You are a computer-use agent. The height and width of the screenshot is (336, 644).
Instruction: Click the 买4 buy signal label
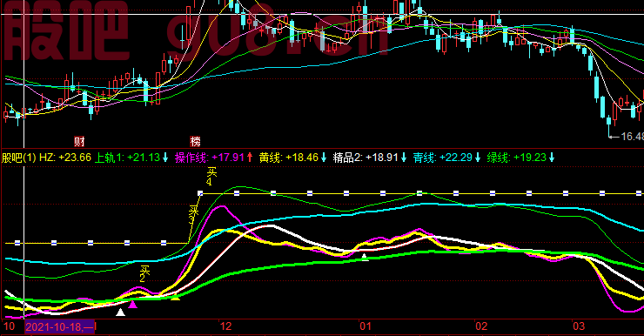(211, 176)
